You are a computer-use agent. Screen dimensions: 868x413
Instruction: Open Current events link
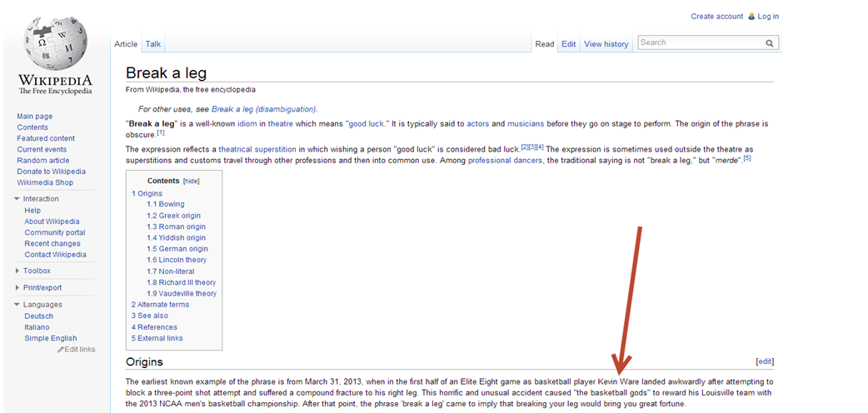pyautogui.click(x=42, y=150)
